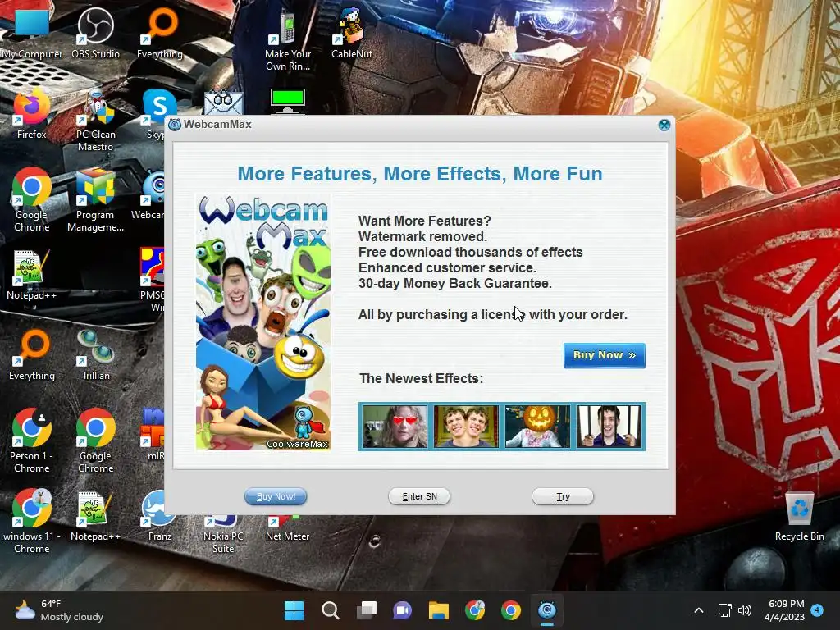Open second Chrome icon on taskbar

[511, 610]
